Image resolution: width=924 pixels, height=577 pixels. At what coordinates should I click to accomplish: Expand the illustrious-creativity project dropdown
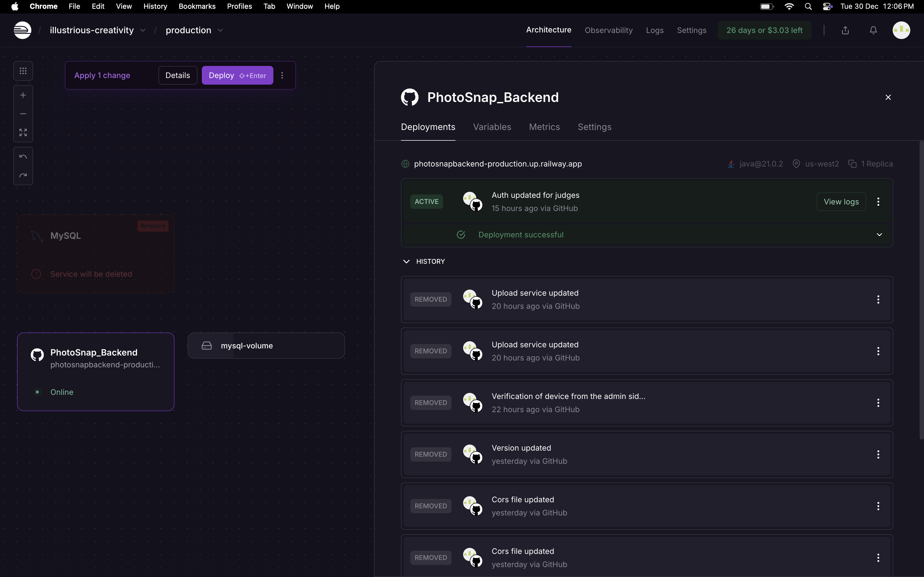click(143, 30)
